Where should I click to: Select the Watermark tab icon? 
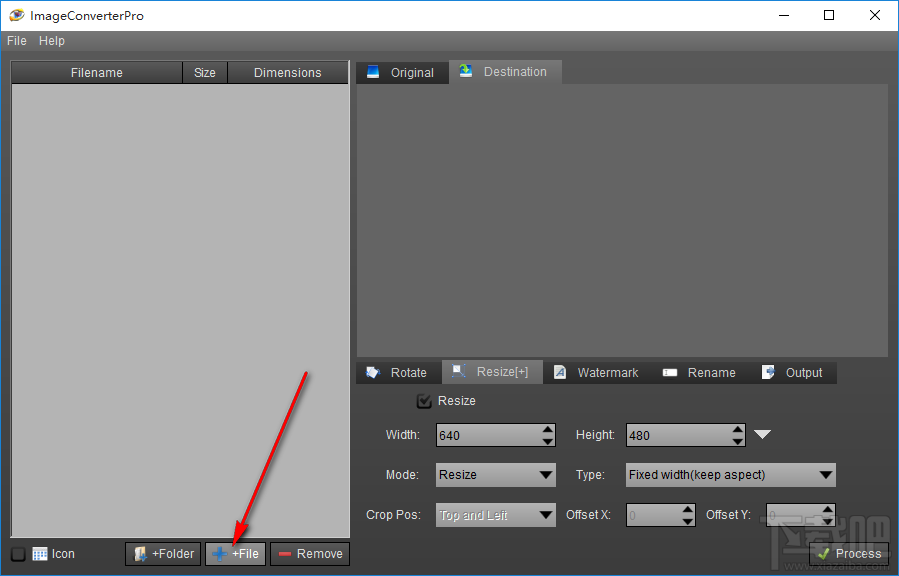559,372
